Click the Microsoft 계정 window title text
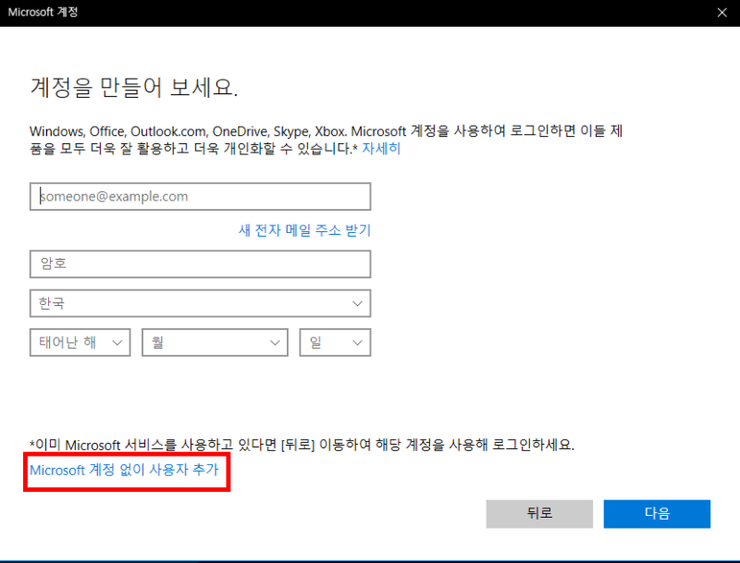740x563 pixels. pos(42,12)
